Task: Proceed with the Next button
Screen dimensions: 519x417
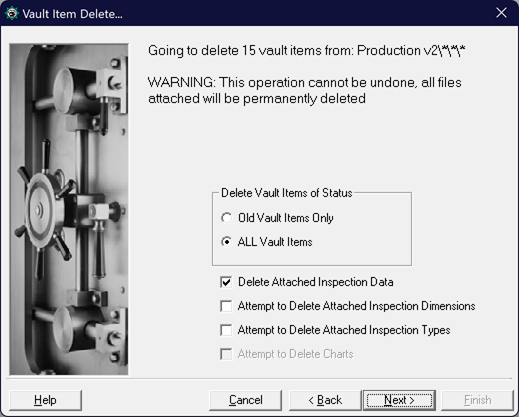Action: pos(399,400)
